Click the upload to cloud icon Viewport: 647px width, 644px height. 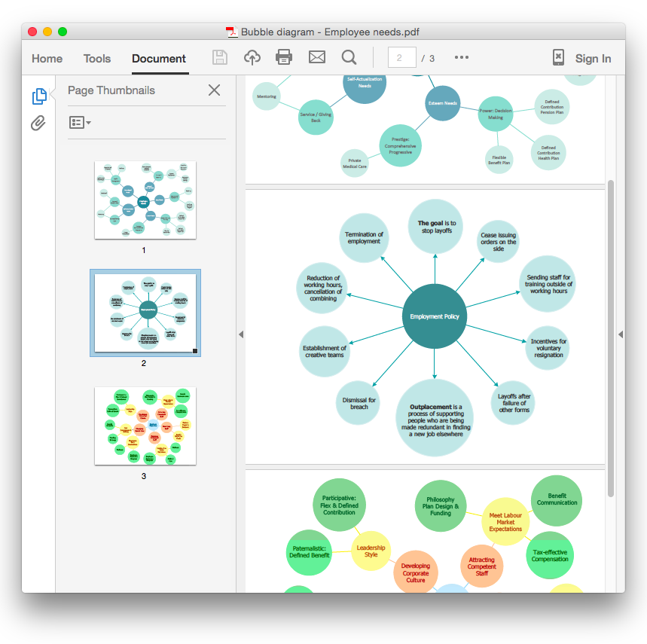[252, 57]
